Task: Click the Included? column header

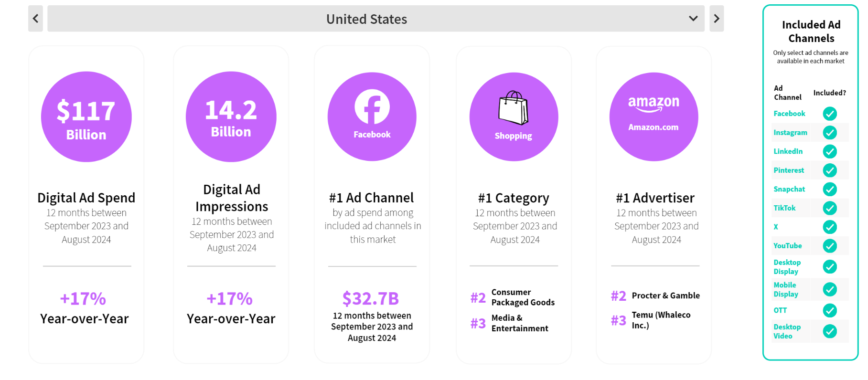Action: [829, 93]
